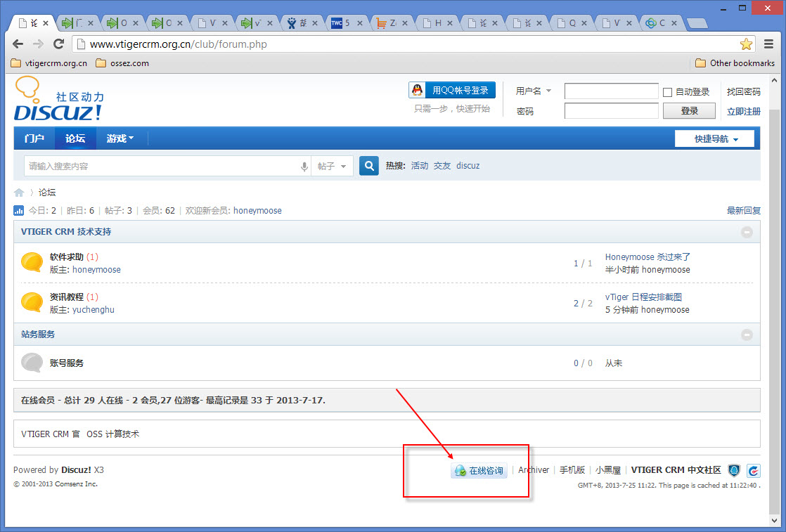This screenshot has height=532, width=786.
Task: Click the blue shield security badge icon
Action: pyautogui.click(x=735, y=470)
